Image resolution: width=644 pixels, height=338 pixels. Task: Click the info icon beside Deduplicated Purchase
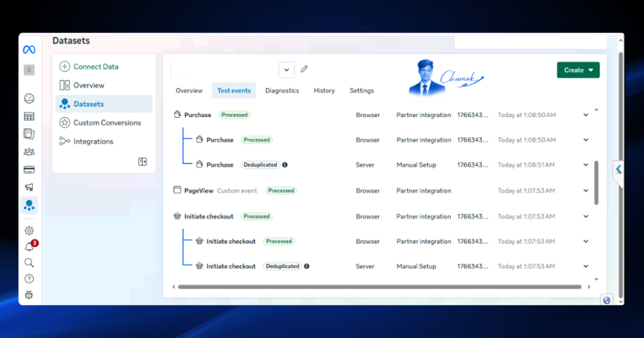[285, 165]
